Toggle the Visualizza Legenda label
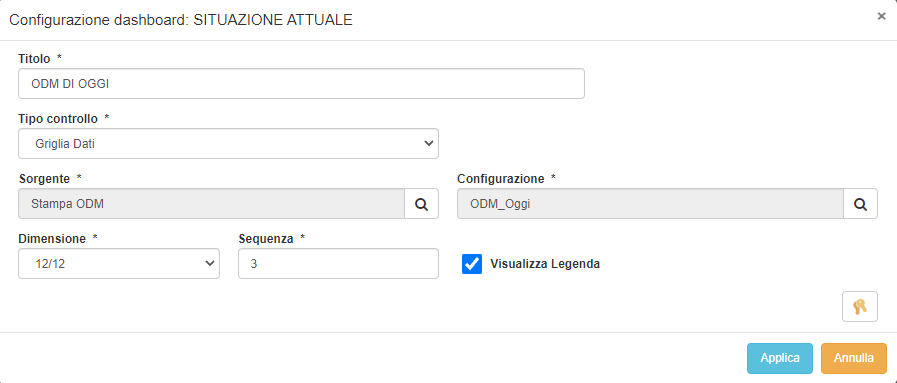Viewport: 897px width, 383px height. [x=545, y=264]
